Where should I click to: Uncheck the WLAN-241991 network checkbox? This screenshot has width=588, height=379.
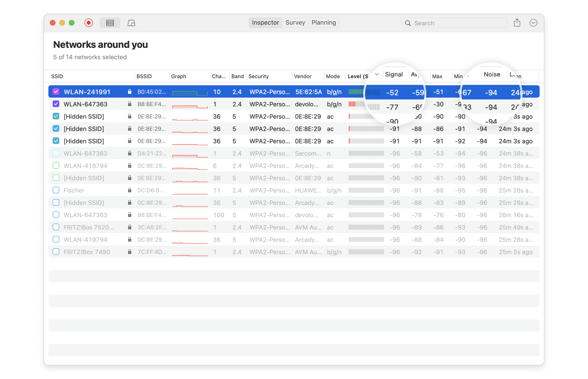[x=56, y=92]
